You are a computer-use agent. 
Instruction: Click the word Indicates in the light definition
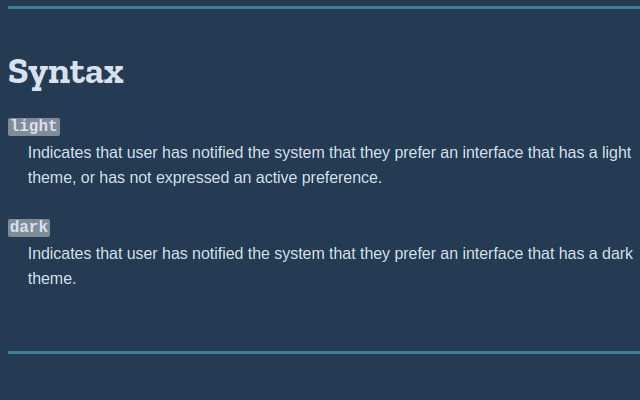[60, 153]
